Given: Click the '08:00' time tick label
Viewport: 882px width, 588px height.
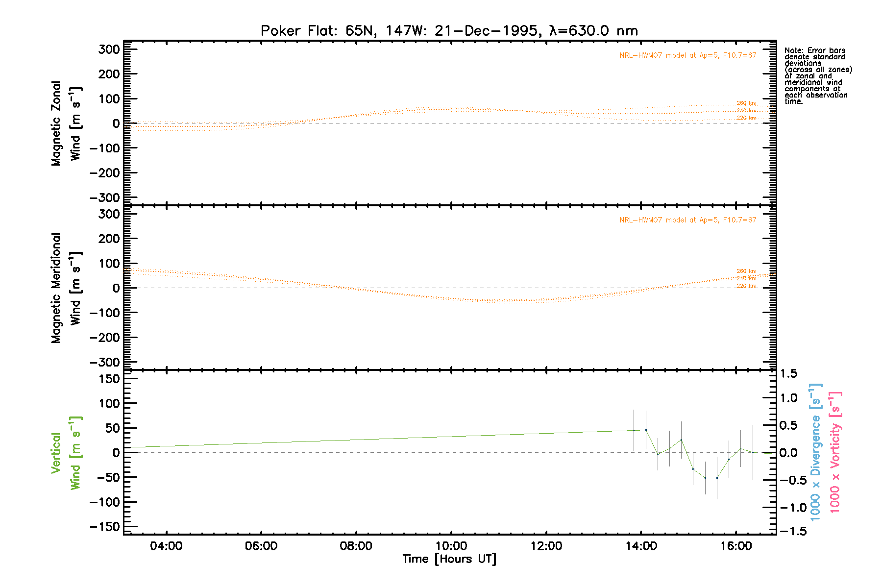Looking at the screenshot, I should pyautogui.click(x=356, y=546).
